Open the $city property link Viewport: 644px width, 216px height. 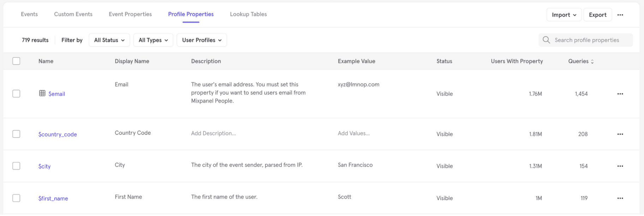click(44, 166)
